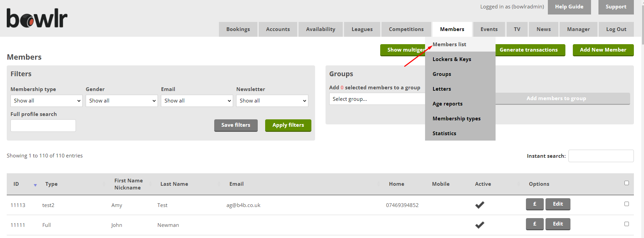Edit member Amy Test
Screen dimensions: 644x238
(558, 204)
